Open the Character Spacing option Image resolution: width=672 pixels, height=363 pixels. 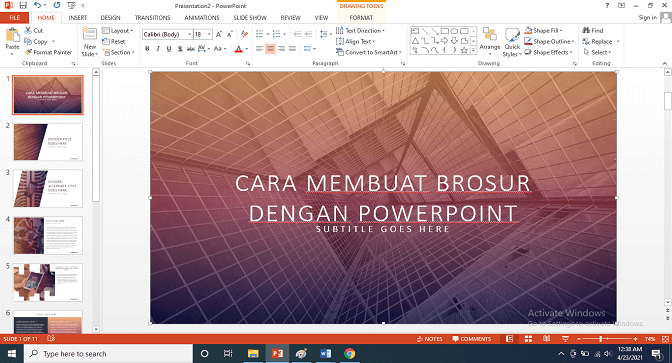(x=204, y=48)
